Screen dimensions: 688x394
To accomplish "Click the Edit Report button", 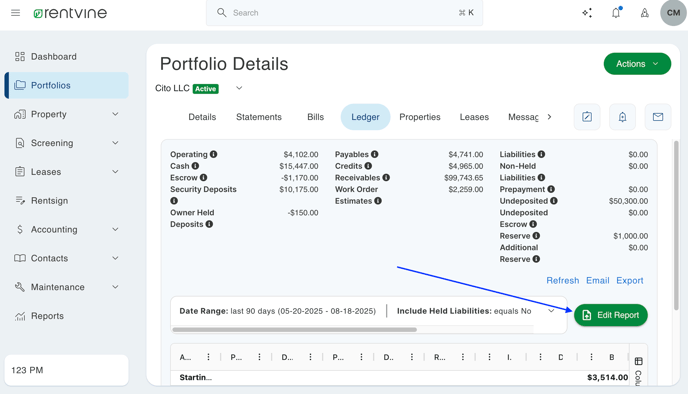I will click(610, 315).
